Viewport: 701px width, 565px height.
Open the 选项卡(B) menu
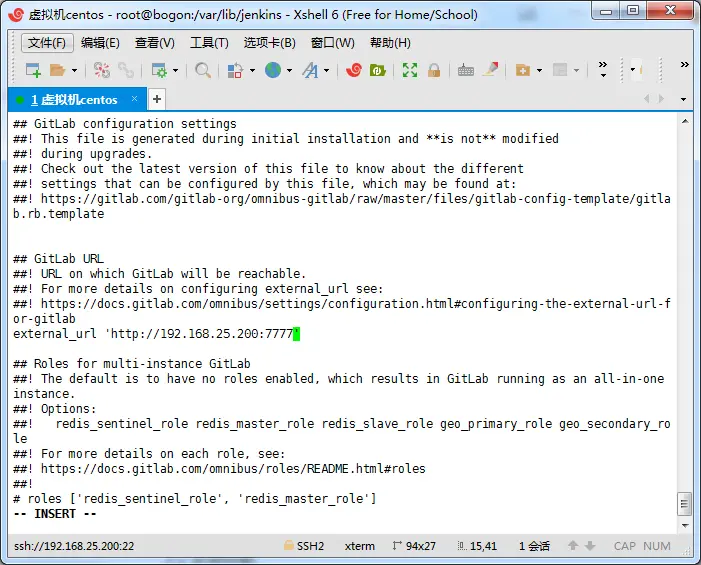point(270,43)
